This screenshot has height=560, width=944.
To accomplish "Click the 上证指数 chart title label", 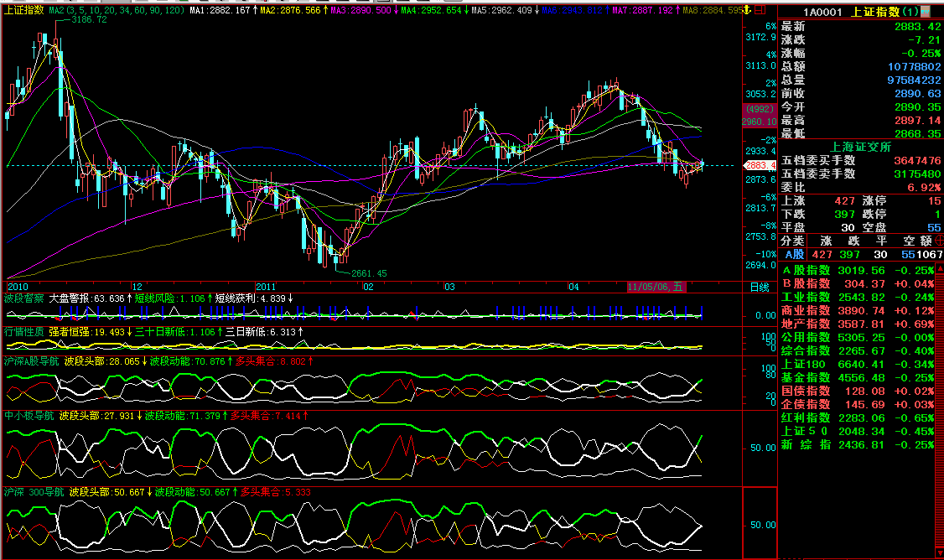I will [24, 10].
